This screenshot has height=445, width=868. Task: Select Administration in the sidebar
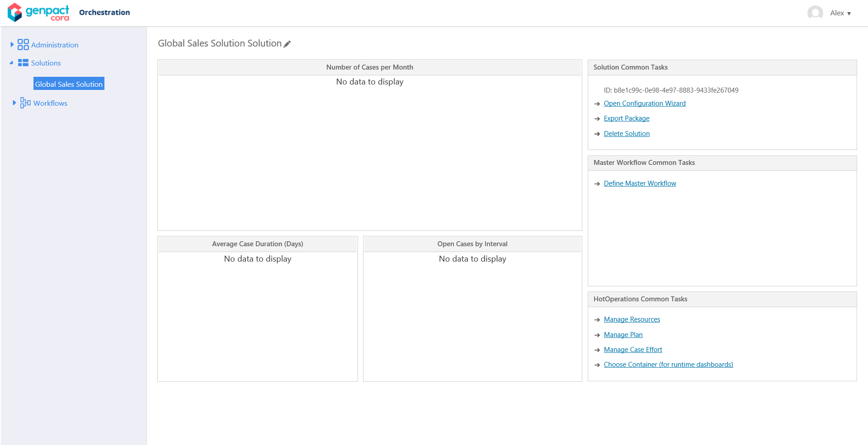55,45
